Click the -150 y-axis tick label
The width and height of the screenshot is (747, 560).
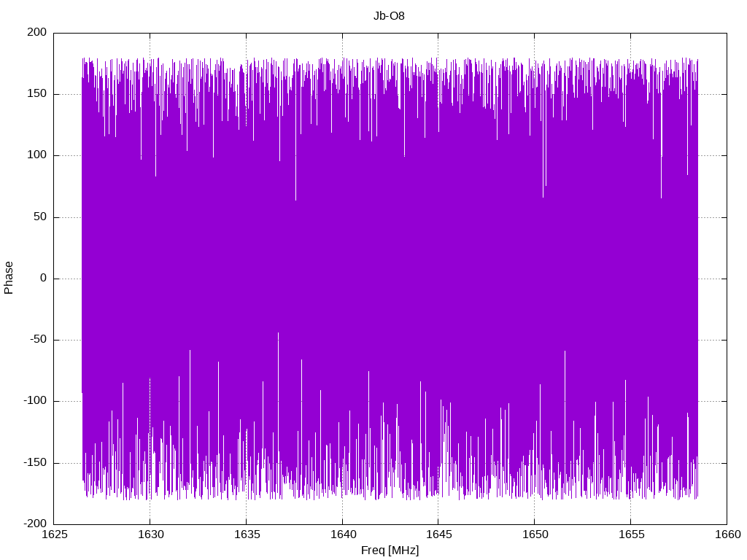pyautogui.click(x=35, y=462)
